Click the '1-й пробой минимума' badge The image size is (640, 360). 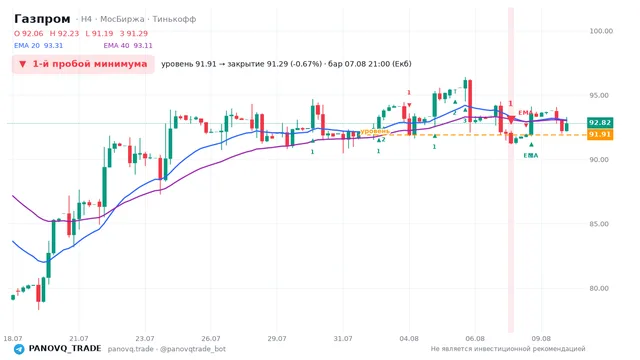point(83,64)
